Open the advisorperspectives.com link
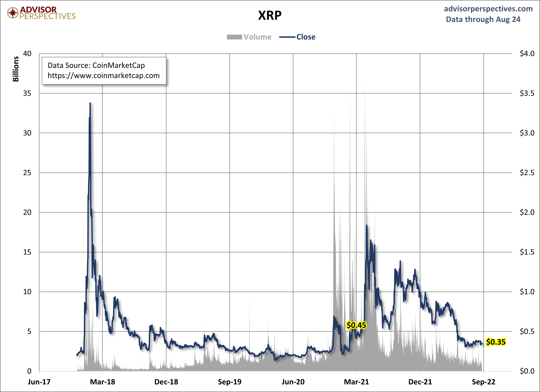Screen dimensions: 540x392 click(x=488, y=9)
